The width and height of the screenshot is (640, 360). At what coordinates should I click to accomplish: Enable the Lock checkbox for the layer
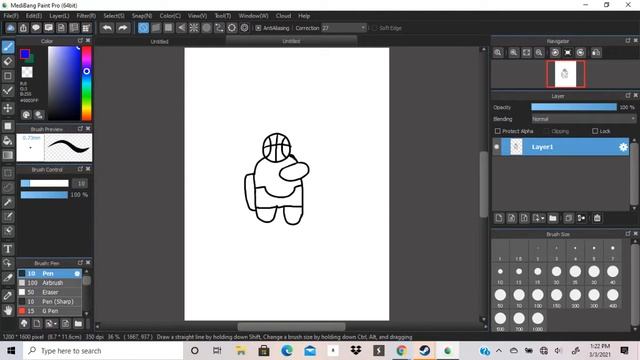point(595,131)
